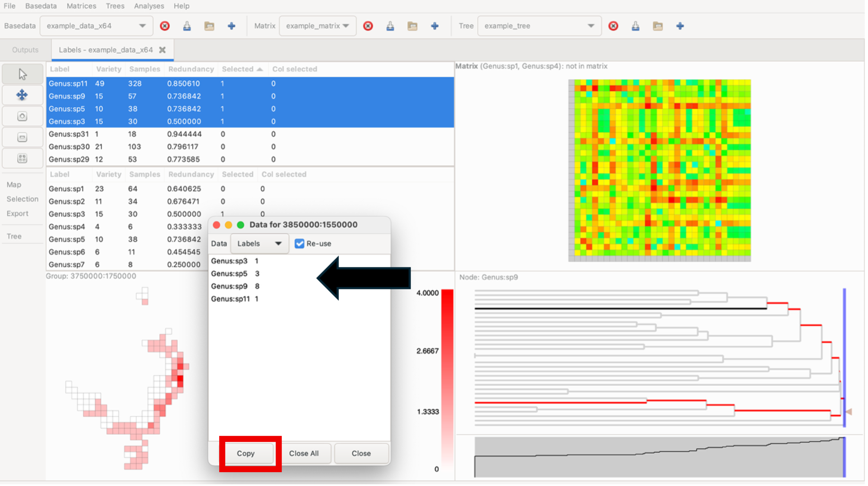Toggle the Re-use checkbox
The width and height of the screenshot is (868, 486).
coord(299,244)
